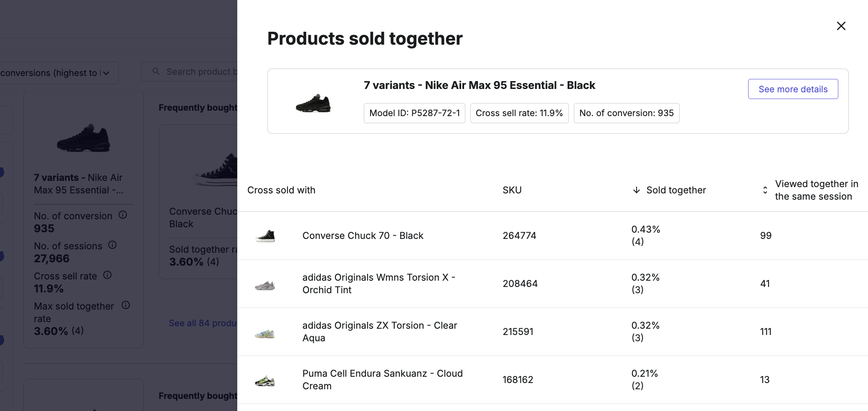Click the Cross sell rate 11.9% tag
868x411 pixels.
click(519, 113)
